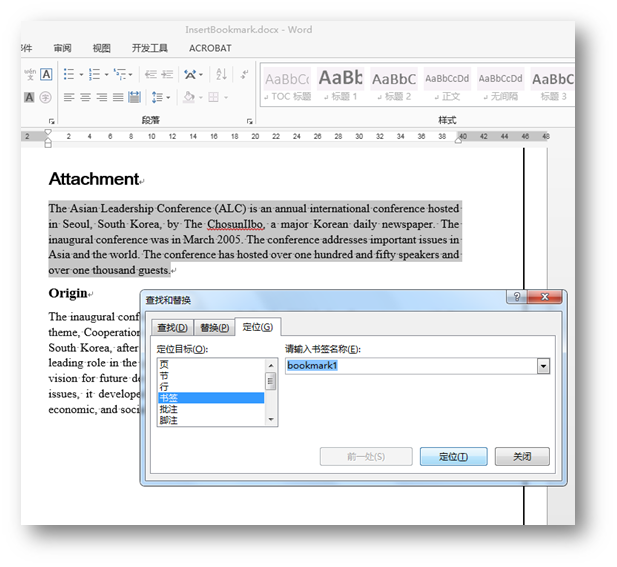Image resolution: width=617 pixels, height=567 pixels.
Task: Open Asian layout character scaling tool
Action: click(190, 74)
